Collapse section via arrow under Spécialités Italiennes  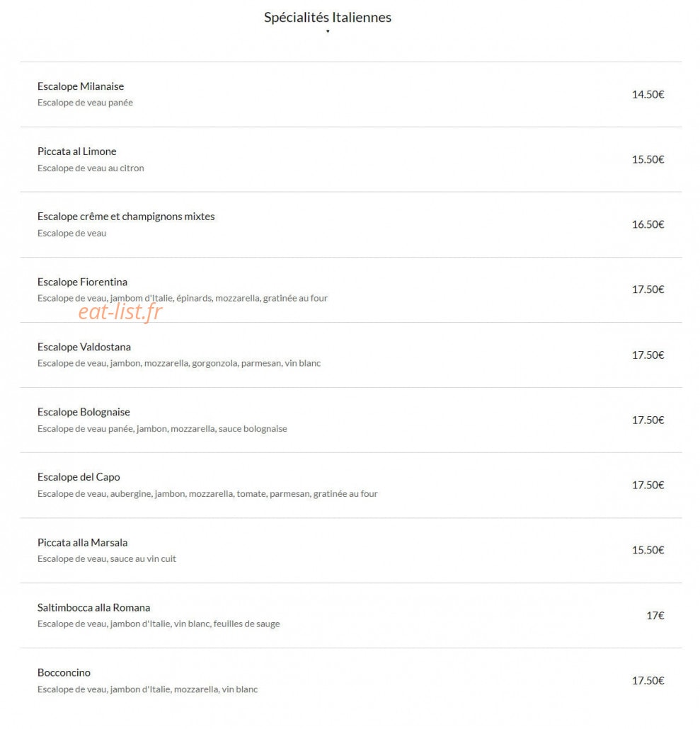(328, 31)
